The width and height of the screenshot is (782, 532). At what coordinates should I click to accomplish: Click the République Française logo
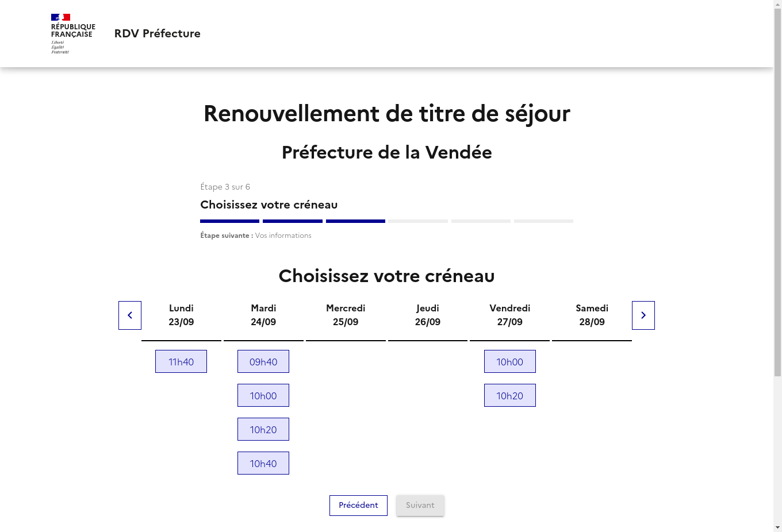73,34
